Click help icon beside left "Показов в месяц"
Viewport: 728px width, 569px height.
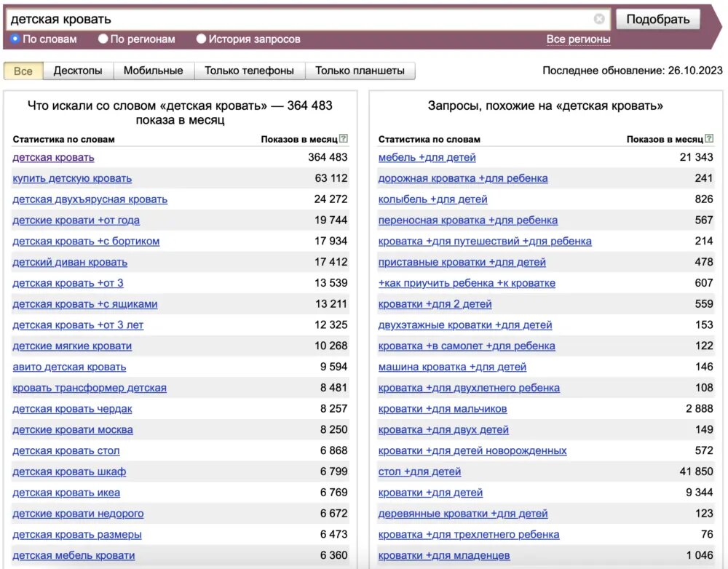tap(344, 139)
